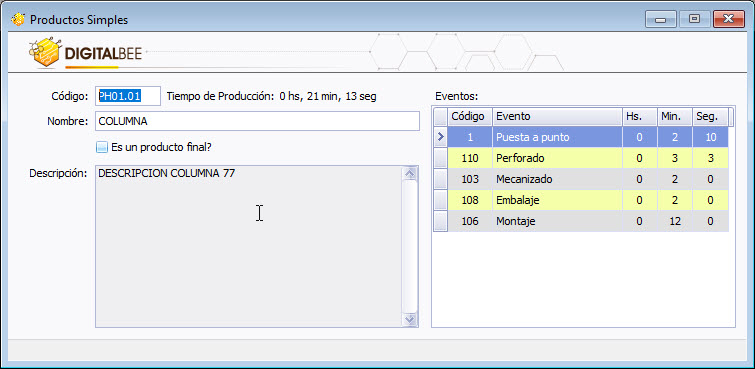This screenshot has height=369, width=755.
Task: Click code cell 103
Action: click(x=470, y=179)
